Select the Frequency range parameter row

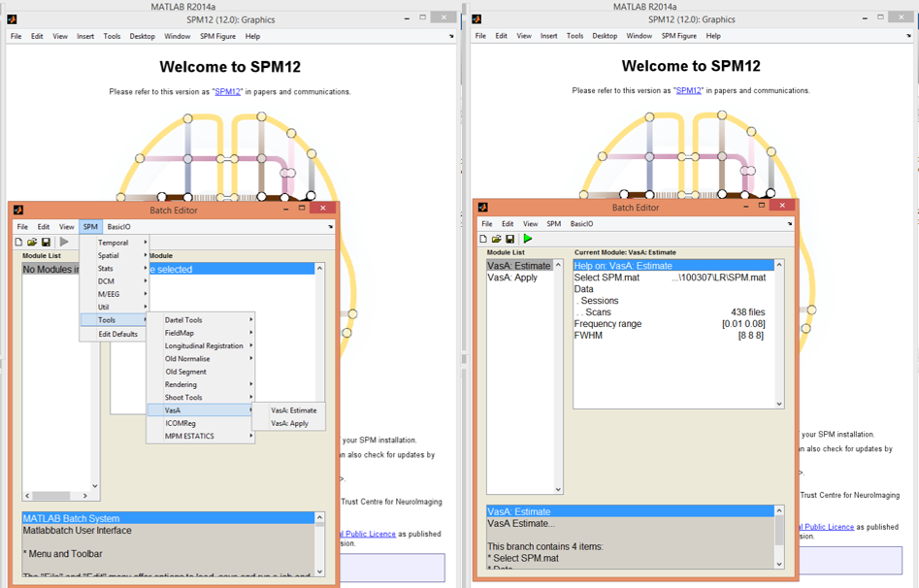607,323
